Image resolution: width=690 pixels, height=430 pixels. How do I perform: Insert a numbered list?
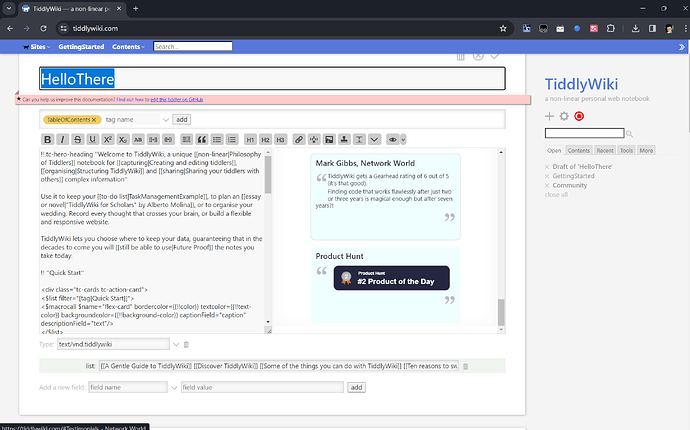(x=232, y=140)
